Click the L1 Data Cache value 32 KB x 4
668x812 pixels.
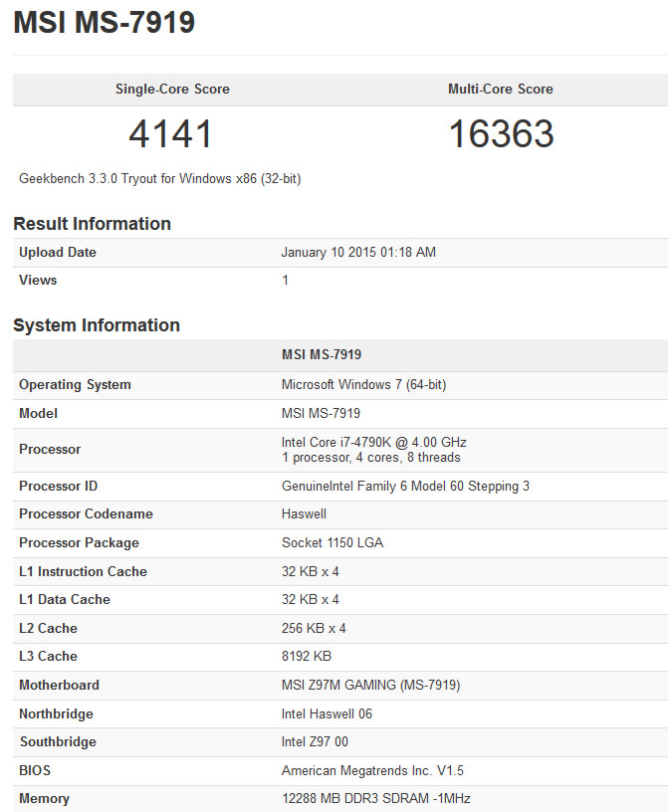(310, 599)
